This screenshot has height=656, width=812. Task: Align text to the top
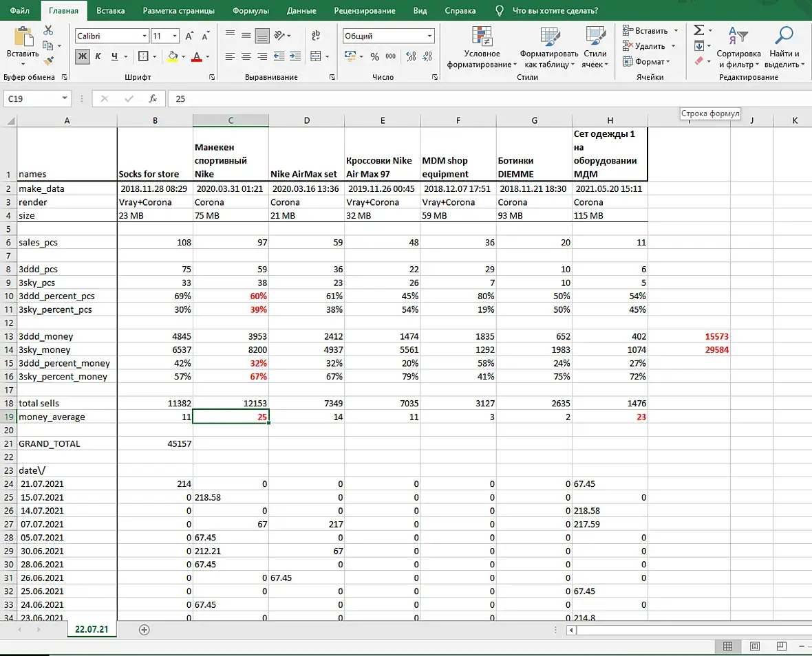(230, 35)
